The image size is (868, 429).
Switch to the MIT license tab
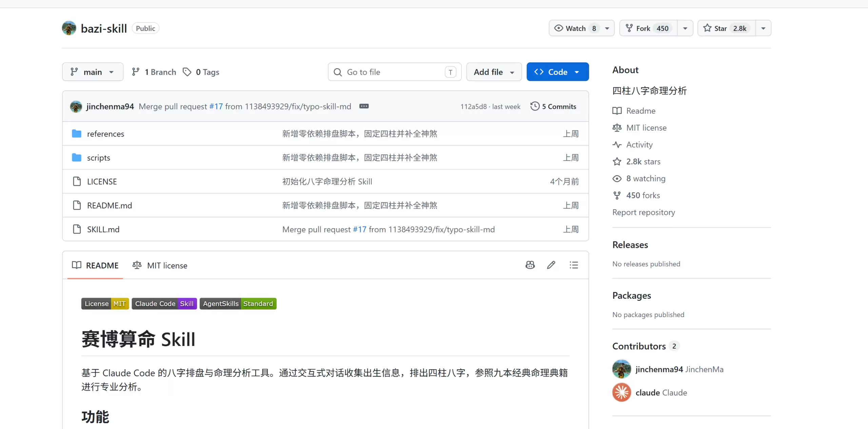click(160, 265)
